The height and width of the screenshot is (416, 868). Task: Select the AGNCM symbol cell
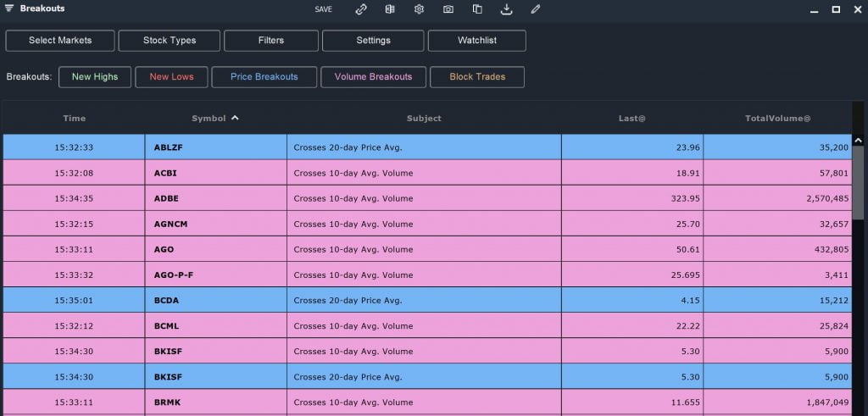pos(216,224)
